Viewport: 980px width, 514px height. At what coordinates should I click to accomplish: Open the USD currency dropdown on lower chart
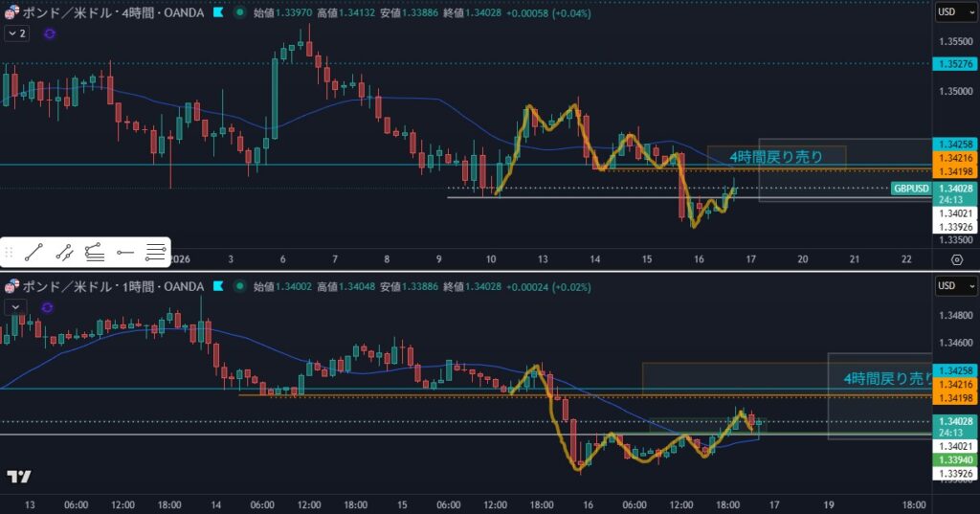pos(951,286)
